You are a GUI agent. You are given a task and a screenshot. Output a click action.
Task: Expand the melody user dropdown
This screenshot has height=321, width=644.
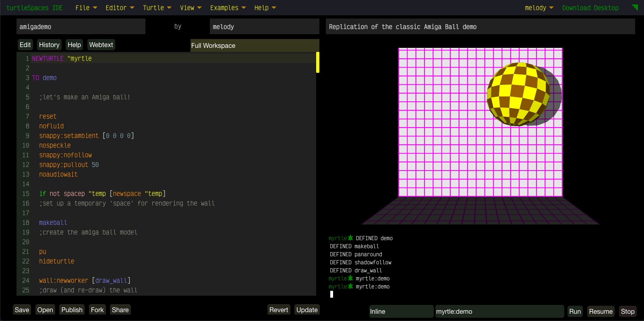539,8
